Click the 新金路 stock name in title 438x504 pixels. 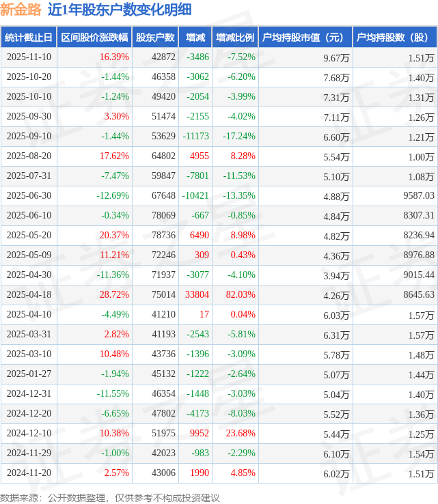21,10
